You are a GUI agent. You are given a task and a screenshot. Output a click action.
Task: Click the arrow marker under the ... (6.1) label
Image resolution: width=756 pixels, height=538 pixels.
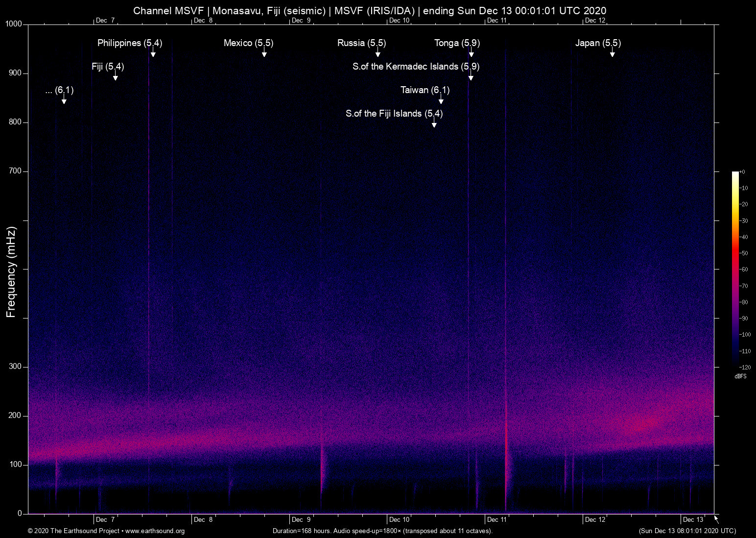[x=64, y=100]
